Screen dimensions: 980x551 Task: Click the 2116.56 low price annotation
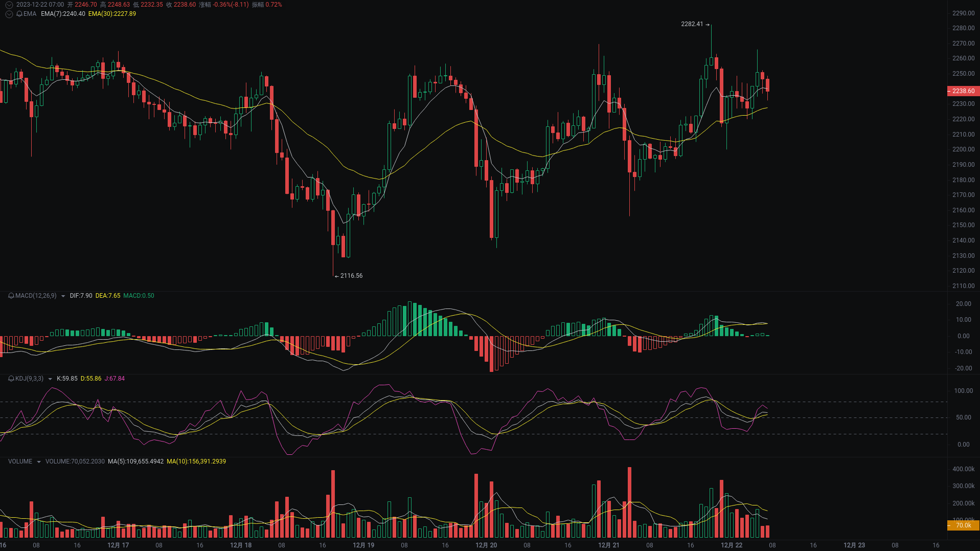click(x=351, y=276)
